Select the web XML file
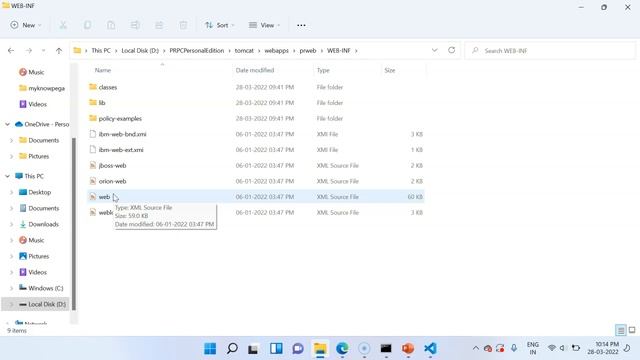Screen dimensions: 640x360 (x=256, y=197)
